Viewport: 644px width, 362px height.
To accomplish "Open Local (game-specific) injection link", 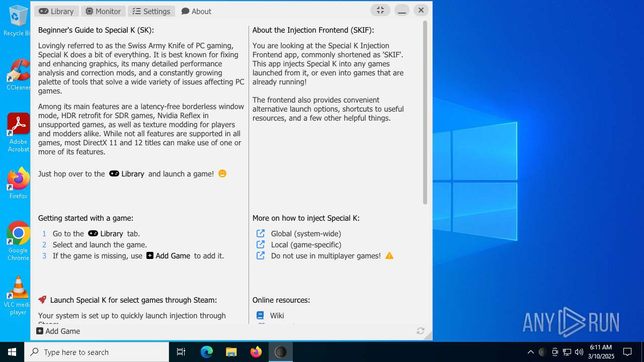I will 306,245.
